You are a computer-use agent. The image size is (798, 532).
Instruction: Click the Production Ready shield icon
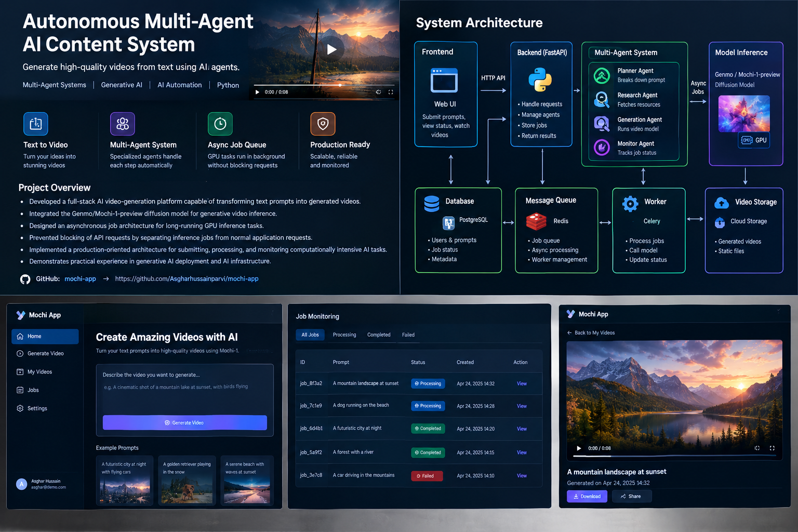323,124
